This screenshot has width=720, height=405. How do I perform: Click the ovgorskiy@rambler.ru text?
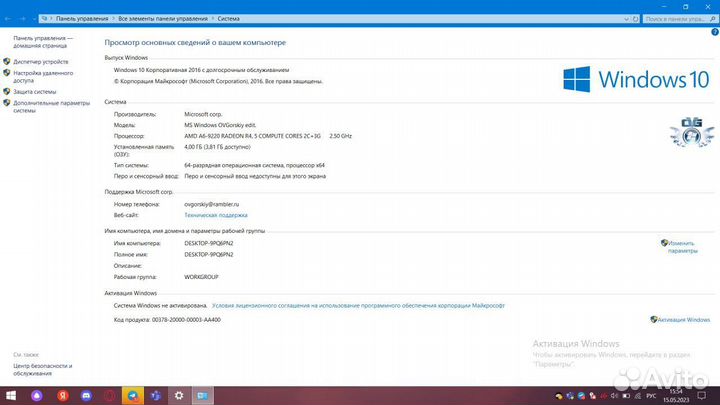click(x=212, y=204)
